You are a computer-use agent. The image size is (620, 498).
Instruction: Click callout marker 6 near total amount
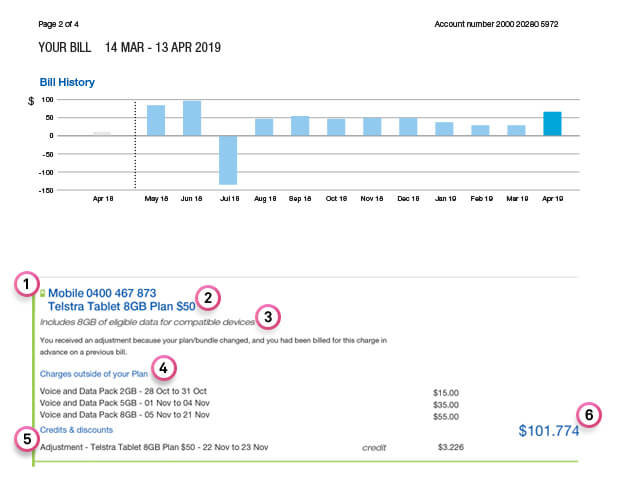point(590,414)
